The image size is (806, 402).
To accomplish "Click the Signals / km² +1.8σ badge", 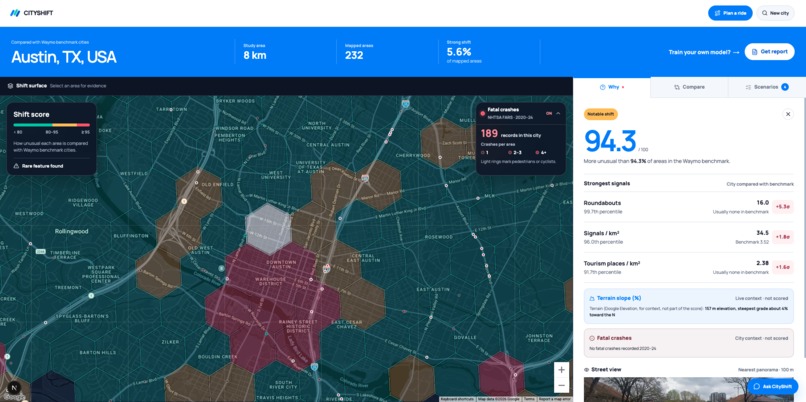I will tap(783, 237).
